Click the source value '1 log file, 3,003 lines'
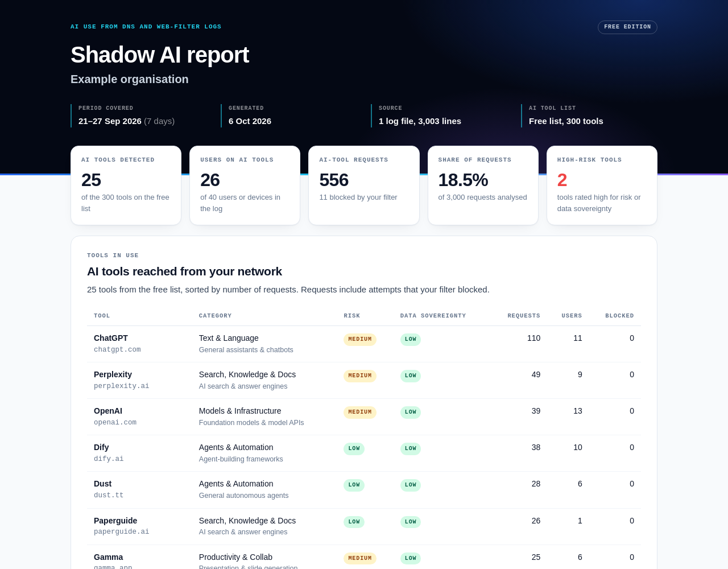This screenshot has height=569, width=728. 420,121
